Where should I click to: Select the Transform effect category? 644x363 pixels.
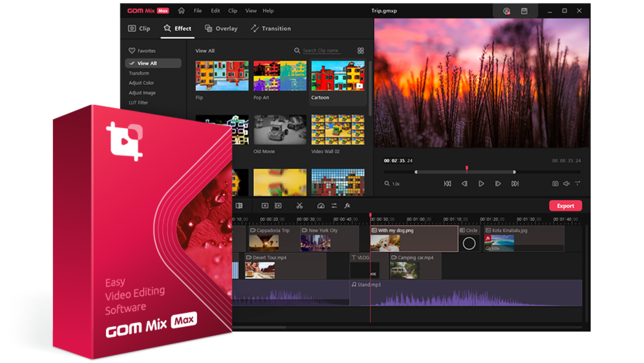[139, 73]
